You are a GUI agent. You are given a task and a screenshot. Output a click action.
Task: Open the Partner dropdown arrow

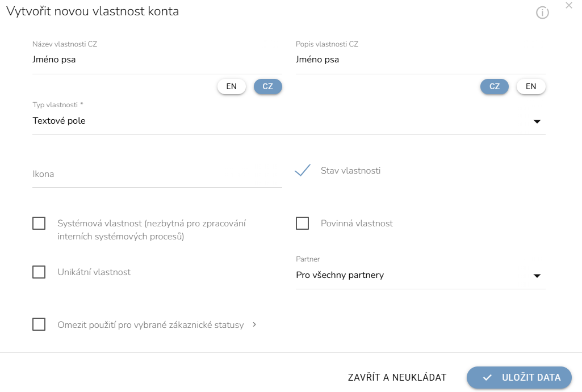click(537, 276)
